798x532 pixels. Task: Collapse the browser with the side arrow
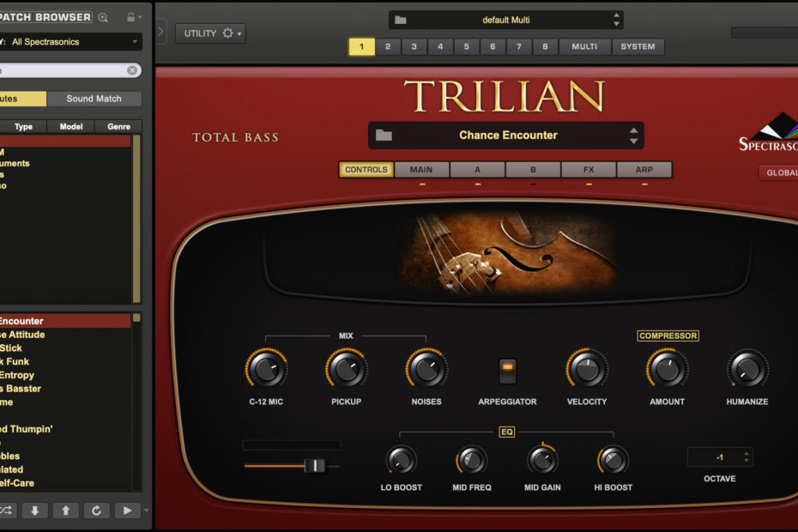click(x=161, y=32)
